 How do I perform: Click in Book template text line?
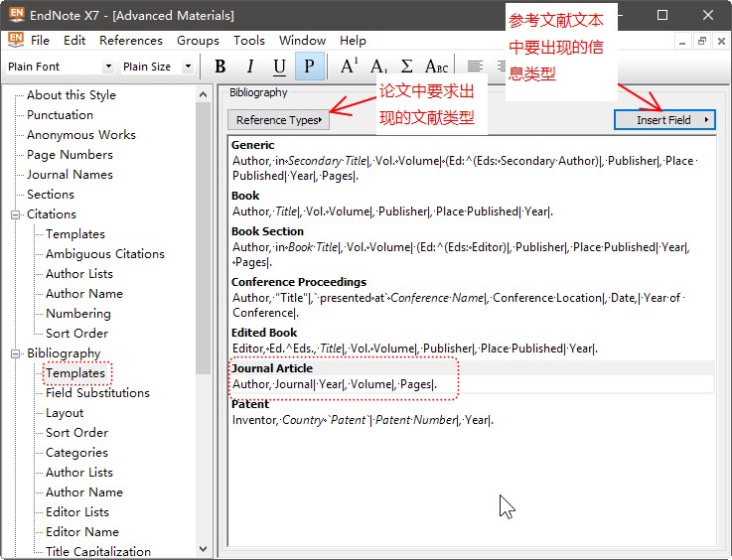coord(392,211)
